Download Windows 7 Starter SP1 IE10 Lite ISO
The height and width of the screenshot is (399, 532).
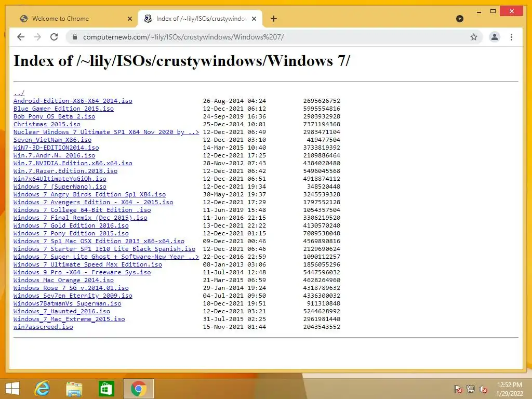pos(104,249)
